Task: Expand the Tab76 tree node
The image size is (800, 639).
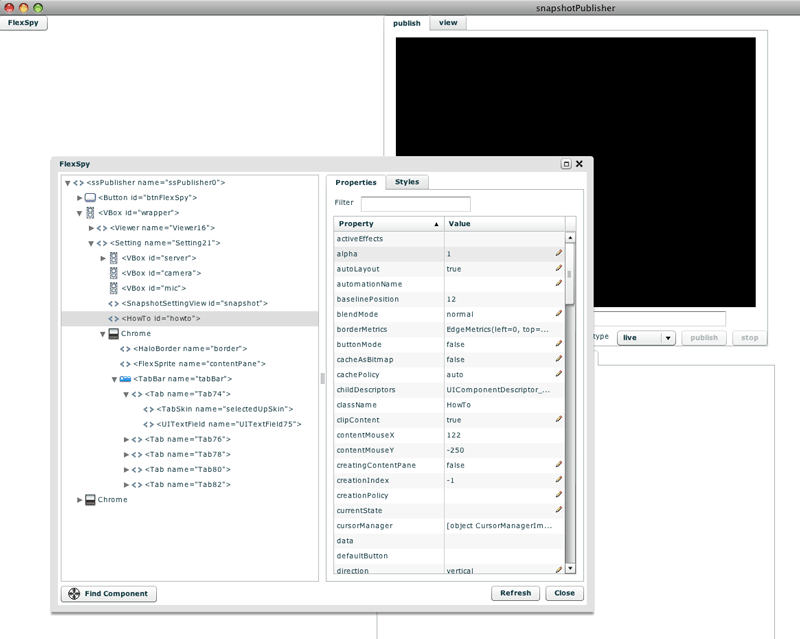Action: click(x=127, y=439)
